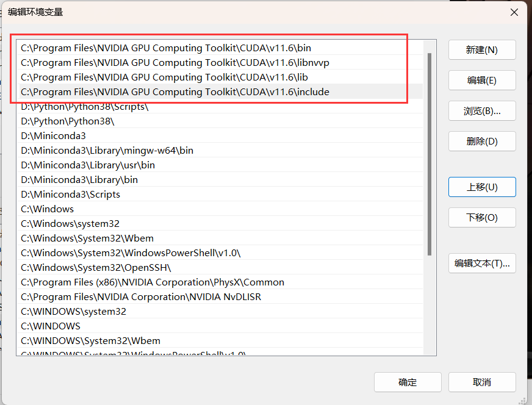This screenshot has height=405, width=532.
Task: Select the C:\WINDOWS\system32 uppercase entry
Action: [x=221, y=311]
